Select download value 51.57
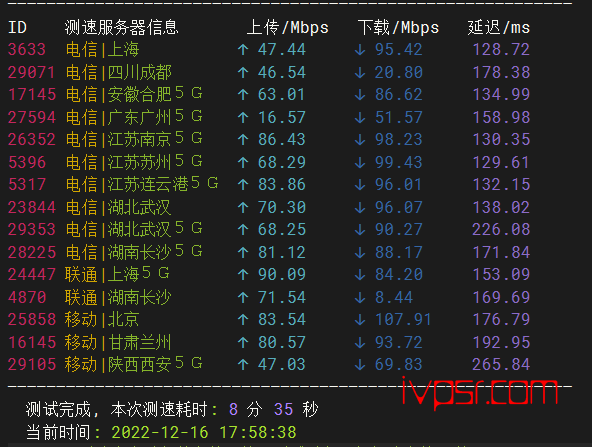The image size is (592, 447). point(399,117)
